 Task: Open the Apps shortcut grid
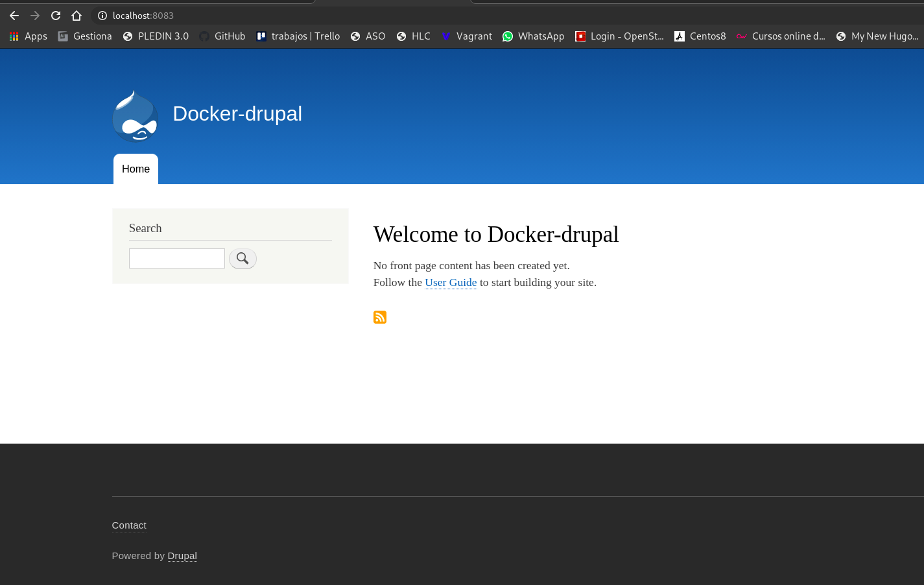pos(28,36)
